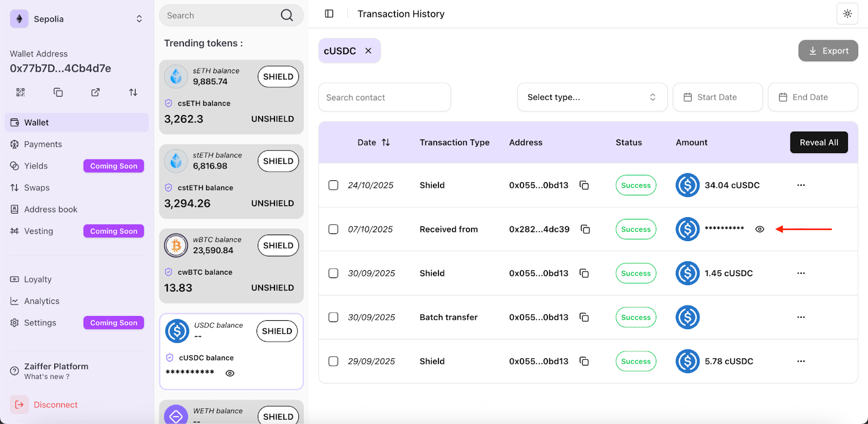Navigate to Swaps
The image size is (868, 424).
pyautogui.click(x=76, y=188)
